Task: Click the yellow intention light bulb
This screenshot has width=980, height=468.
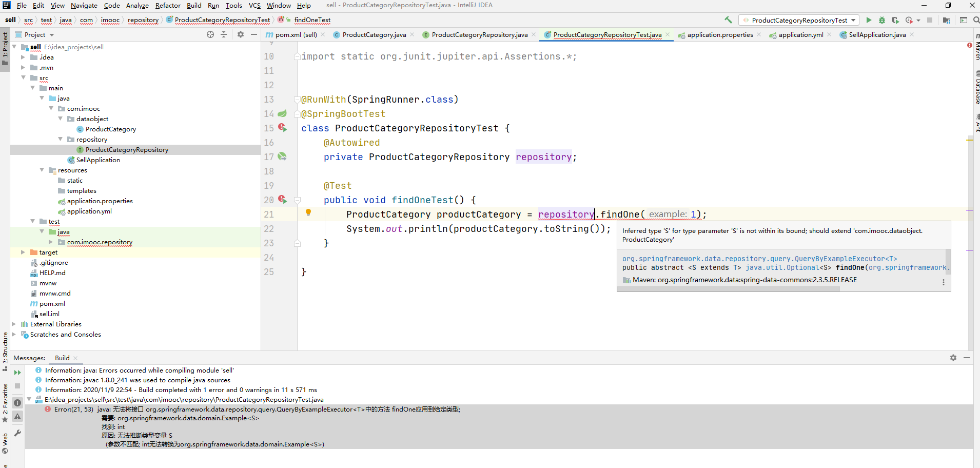Action: (x=308, y=212)
